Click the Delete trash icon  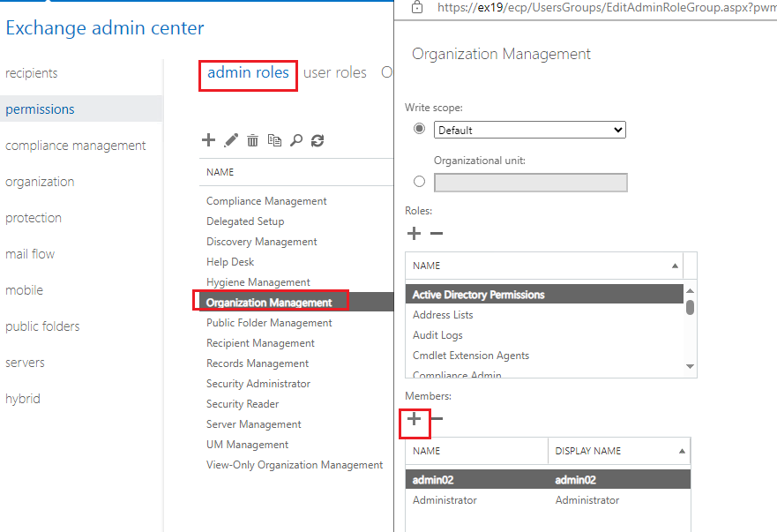point(252,139)
